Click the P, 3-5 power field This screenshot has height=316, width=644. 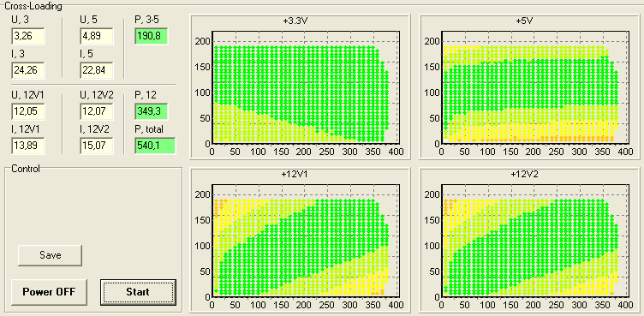click(151, 36)
